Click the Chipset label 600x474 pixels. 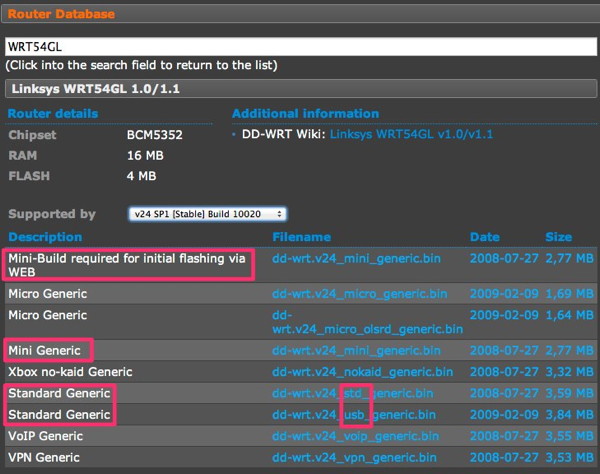pyautogui.click(x=32, y=135)
